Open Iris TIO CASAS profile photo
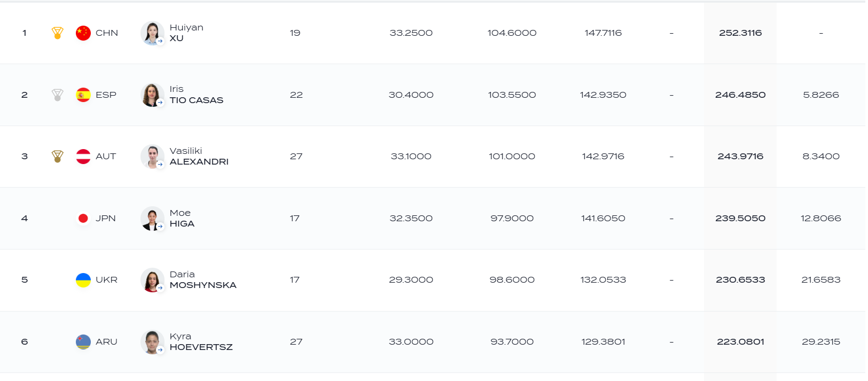The height and width of the screenshot is (381, 868). (x=152, y=95)
